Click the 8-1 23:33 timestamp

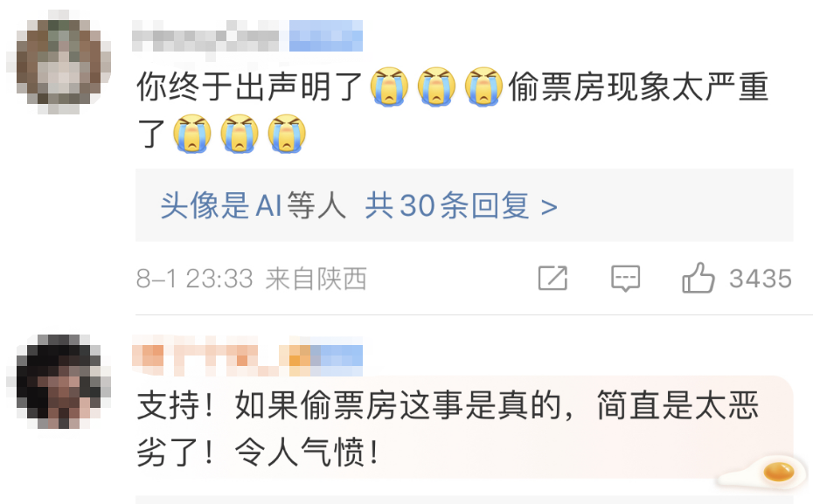point(194,280)
